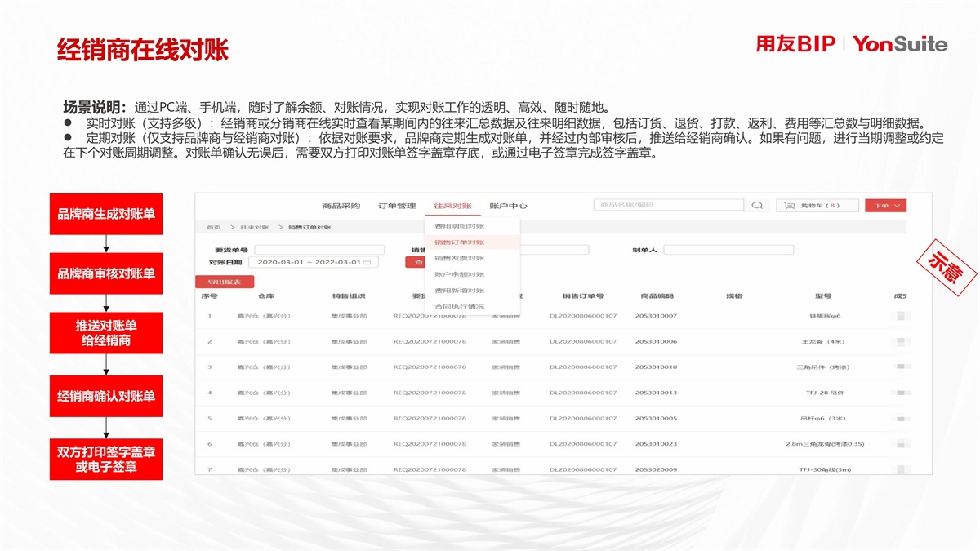Image resolution: width=980 pixels, height=551 pixels.
Task: Choose 销售发票对账 menu entry
Action: pyautogui.click(x=459, y=258)
